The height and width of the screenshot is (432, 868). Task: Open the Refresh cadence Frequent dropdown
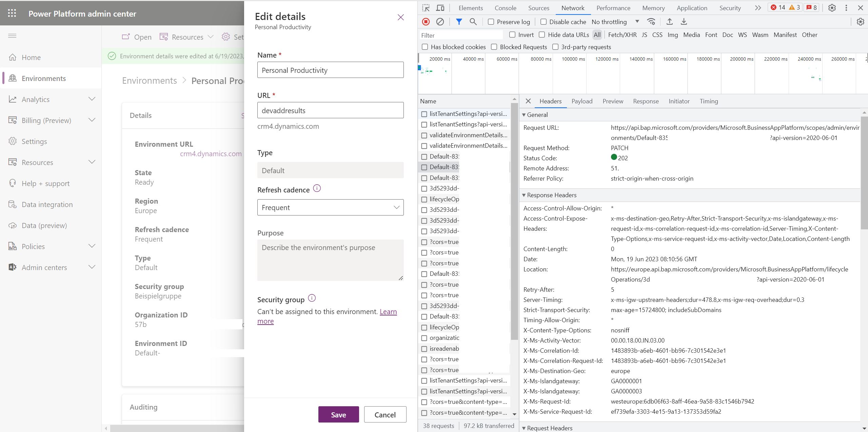pos(330,207)
